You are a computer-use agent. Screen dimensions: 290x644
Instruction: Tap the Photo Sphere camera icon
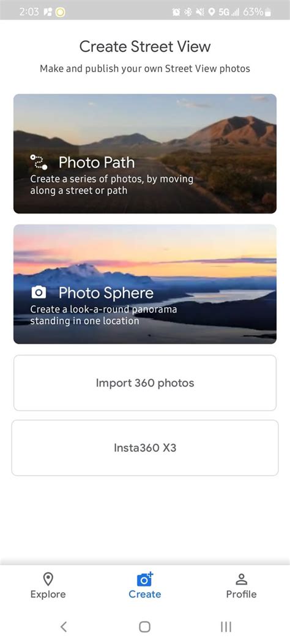click(x=39, y=292)
